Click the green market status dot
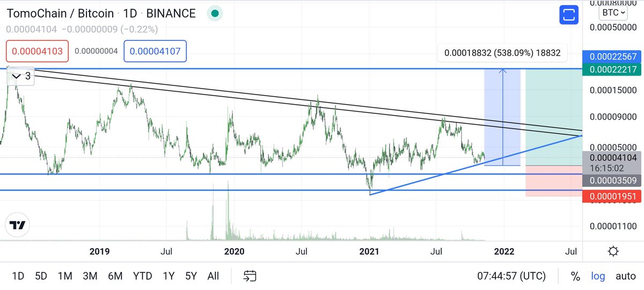This screenshot has height=290, width=644. [215, 13]
